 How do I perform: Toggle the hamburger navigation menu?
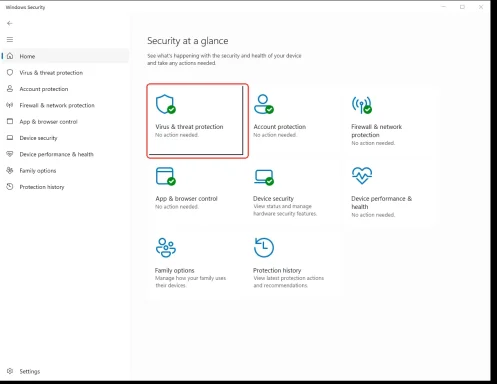tap(10, 40)
